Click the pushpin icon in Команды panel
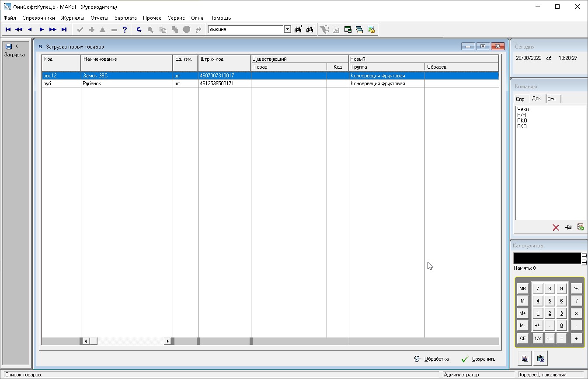 coord(568,227)
